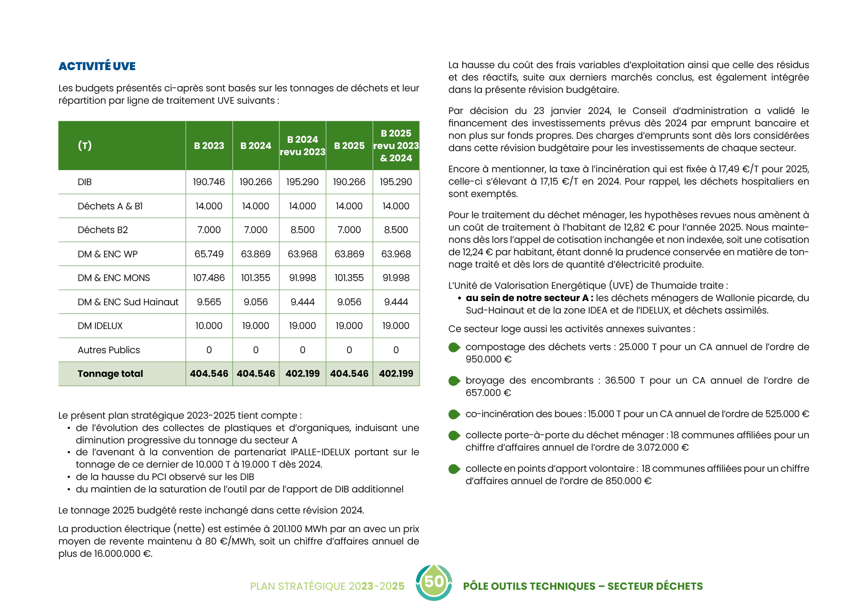The height and width of the screenshot is (614, 868).
Task: Select the B 2024 revu 2023 column header
Action: (303, 146)
